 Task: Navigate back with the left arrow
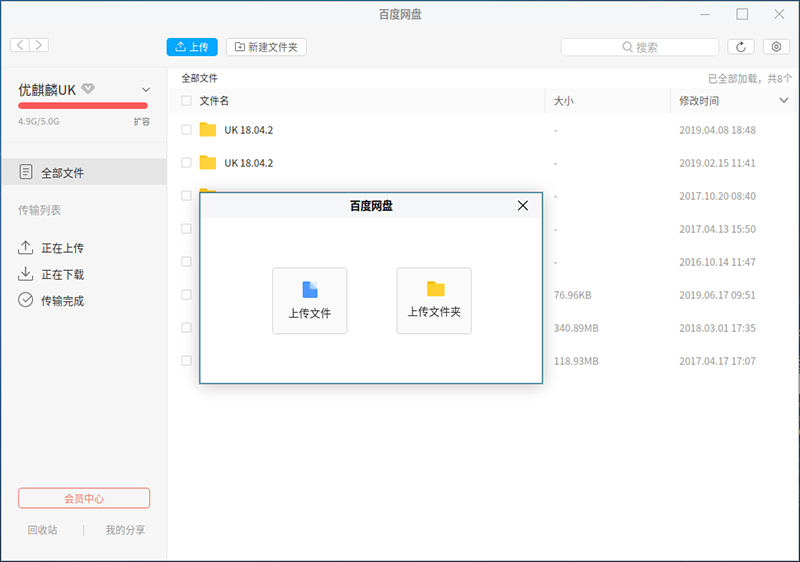click(x=20, y=45)
